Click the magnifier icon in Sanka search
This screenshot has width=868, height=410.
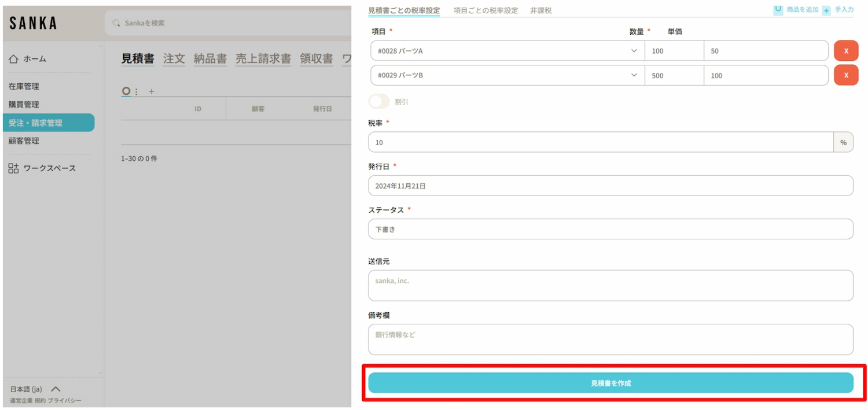point(116,23)
